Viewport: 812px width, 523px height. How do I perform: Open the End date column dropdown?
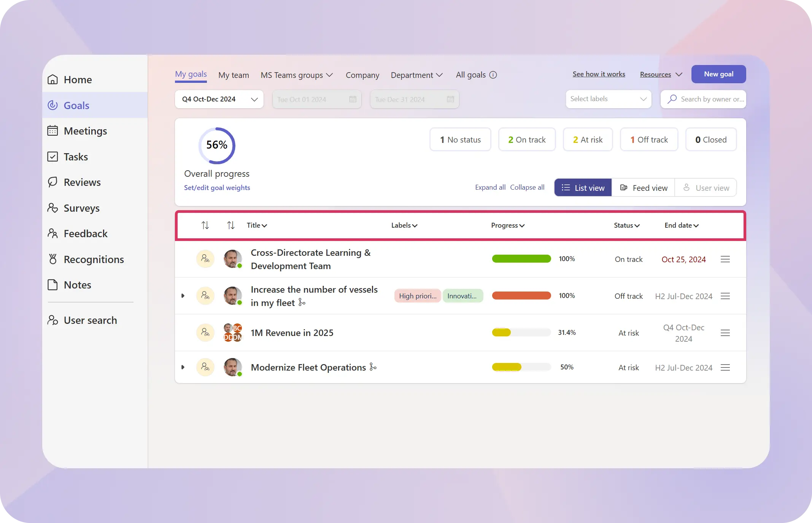[682, 225]
